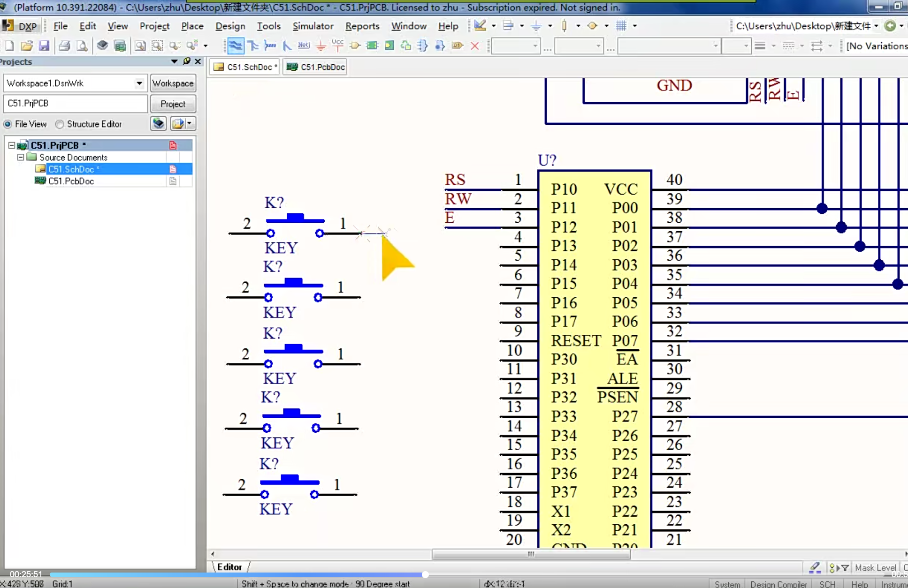Click the Zoom Area dashed-box icon

click(157, 46)
